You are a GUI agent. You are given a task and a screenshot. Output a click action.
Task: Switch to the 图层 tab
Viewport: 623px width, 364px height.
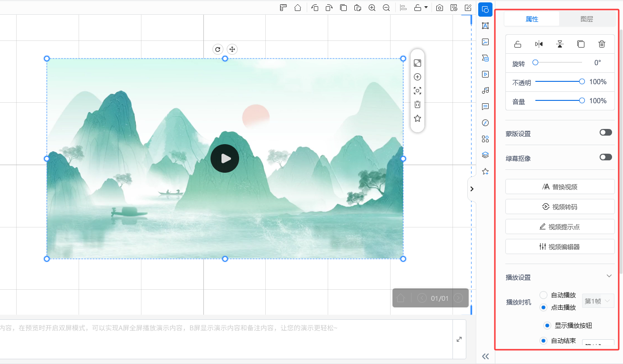(587, 19)
